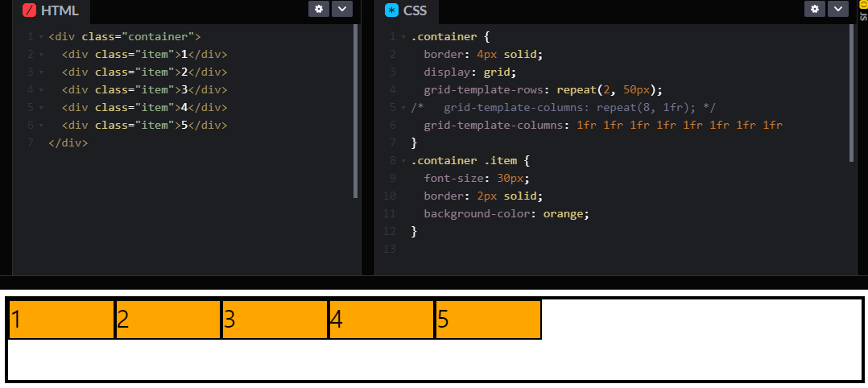Click the red HTML slash icon
The height and width of the screenshot is (388, 868).
click(29, 10)
